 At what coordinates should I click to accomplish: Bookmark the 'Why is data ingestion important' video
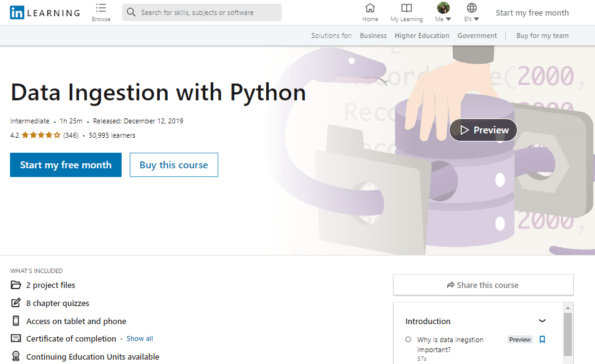pos(542,339)
